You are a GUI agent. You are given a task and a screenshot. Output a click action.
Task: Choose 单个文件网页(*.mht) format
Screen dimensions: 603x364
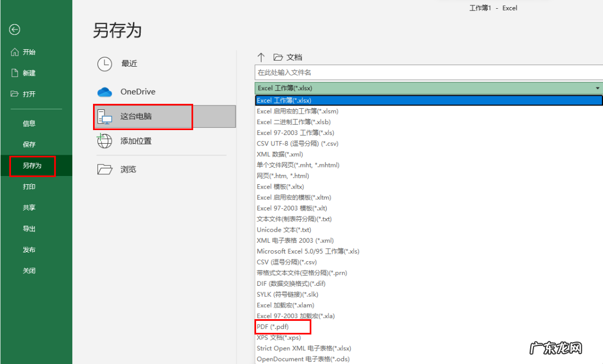(x=298, y=165)
